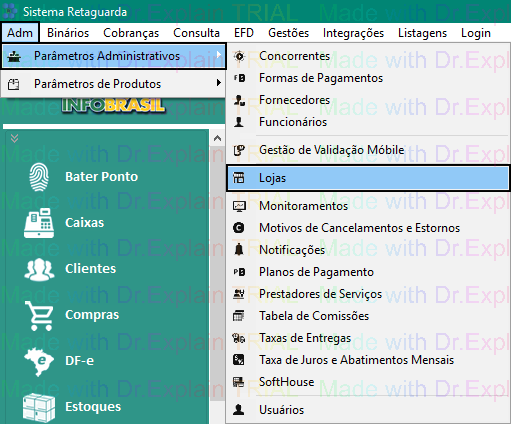Image resolution: width=511 pixels, height=424 pixels.
Task: Open the Listagens menu
Action: [x=422, y=33]
